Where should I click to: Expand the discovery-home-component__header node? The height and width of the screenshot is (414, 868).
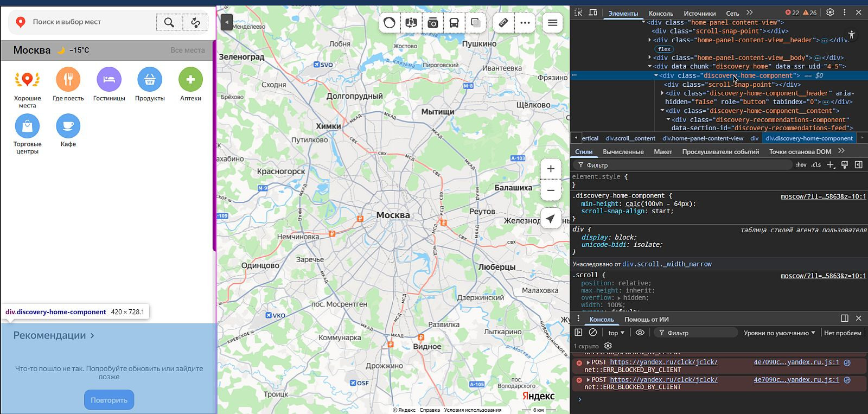click(662, 93)
